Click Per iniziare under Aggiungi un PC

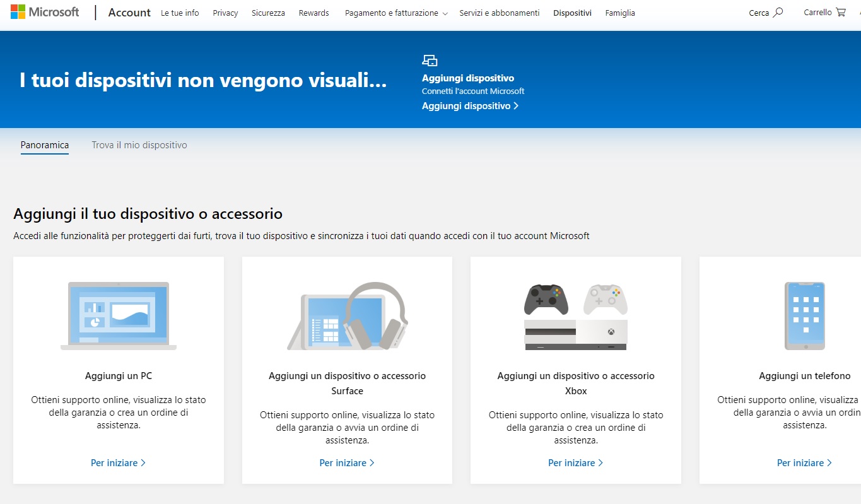119,463
